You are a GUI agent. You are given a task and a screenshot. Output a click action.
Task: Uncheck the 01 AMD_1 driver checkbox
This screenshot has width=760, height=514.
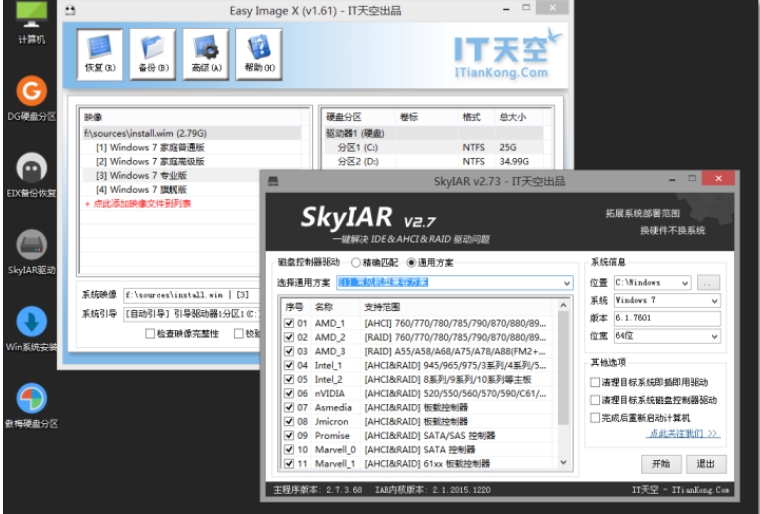tap(289, 323)
